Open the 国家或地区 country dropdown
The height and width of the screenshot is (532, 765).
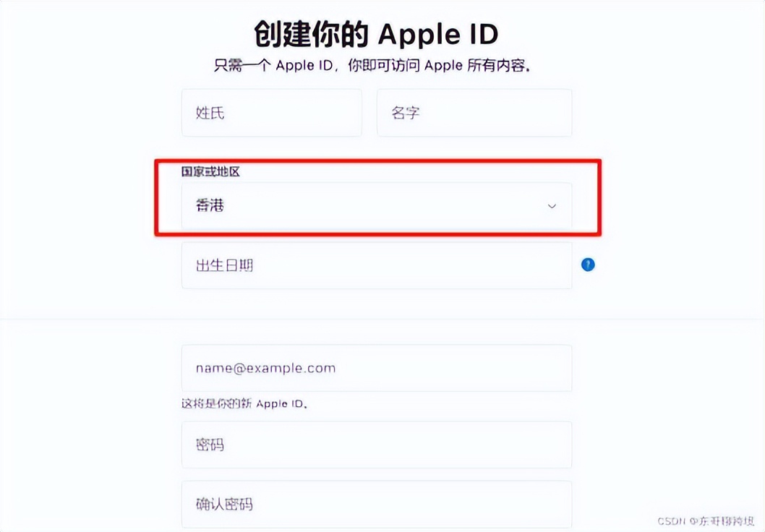click(x=377, y=206)
